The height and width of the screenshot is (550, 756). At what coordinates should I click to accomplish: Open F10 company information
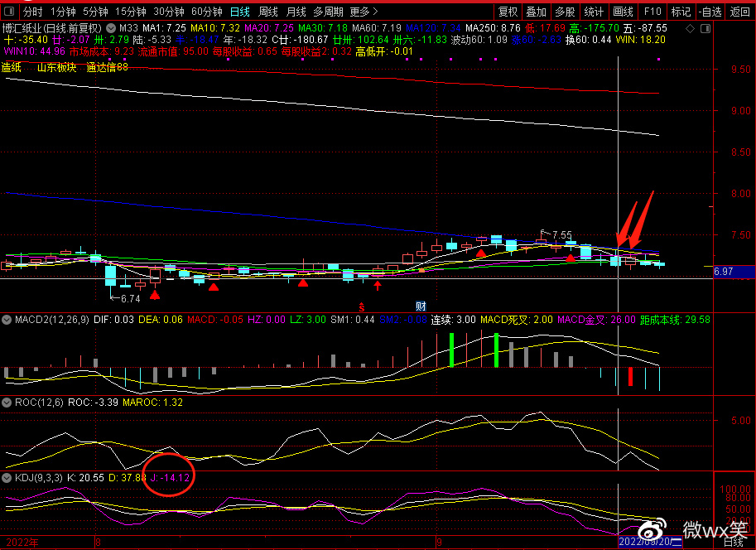[x=652, y=12]
